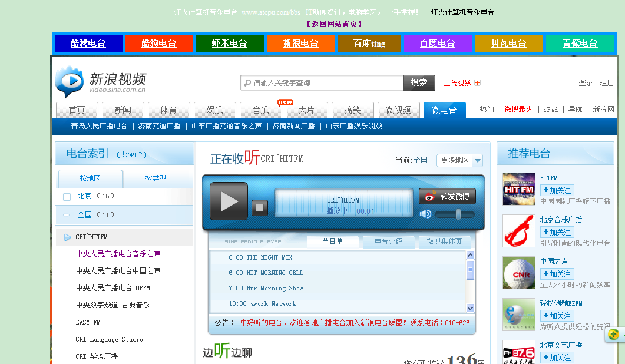Open the 节目单 program tab
This screenshot has width=625, height=364.
tap(332, 241)
